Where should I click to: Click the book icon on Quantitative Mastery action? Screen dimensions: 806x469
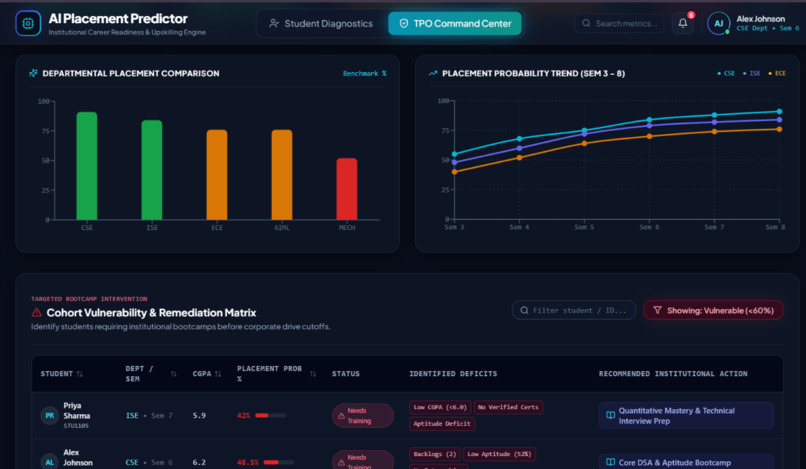point(610,415)
